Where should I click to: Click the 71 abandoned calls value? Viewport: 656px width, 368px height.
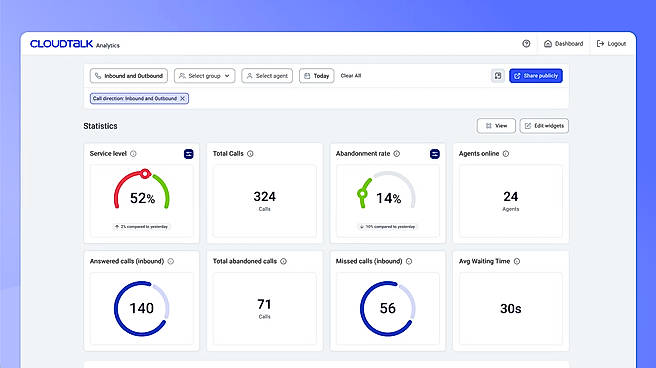264,304
